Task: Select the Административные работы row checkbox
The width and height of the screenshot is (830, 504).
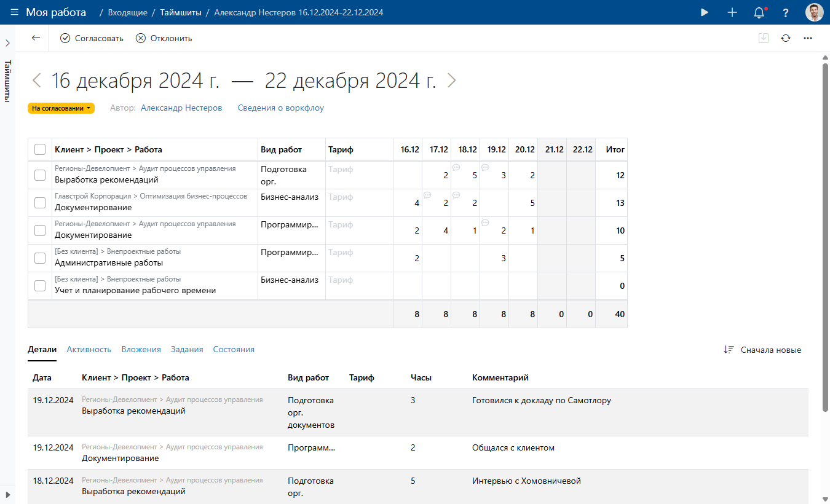Action: point(40,258)
